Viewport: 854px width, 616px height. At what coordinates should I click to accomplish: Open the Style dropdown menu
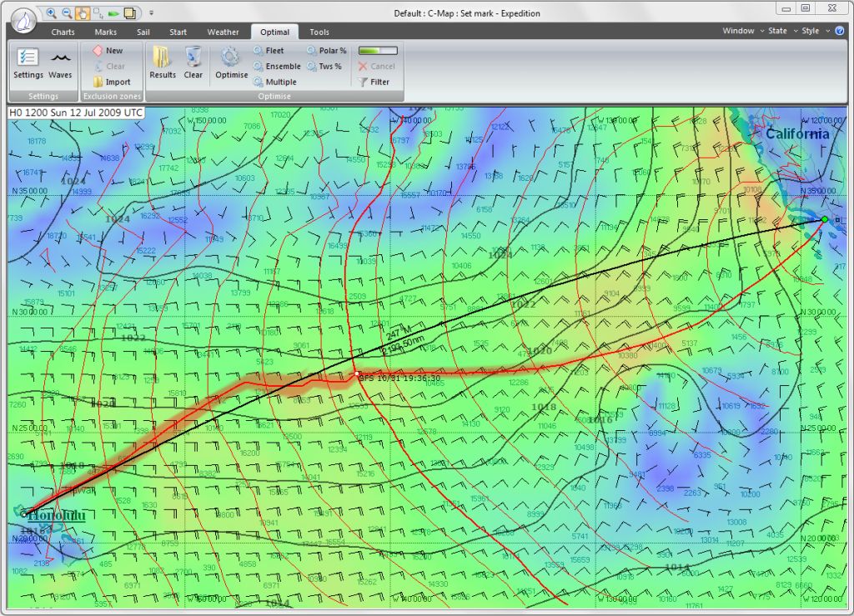click(x=814, y=31)
